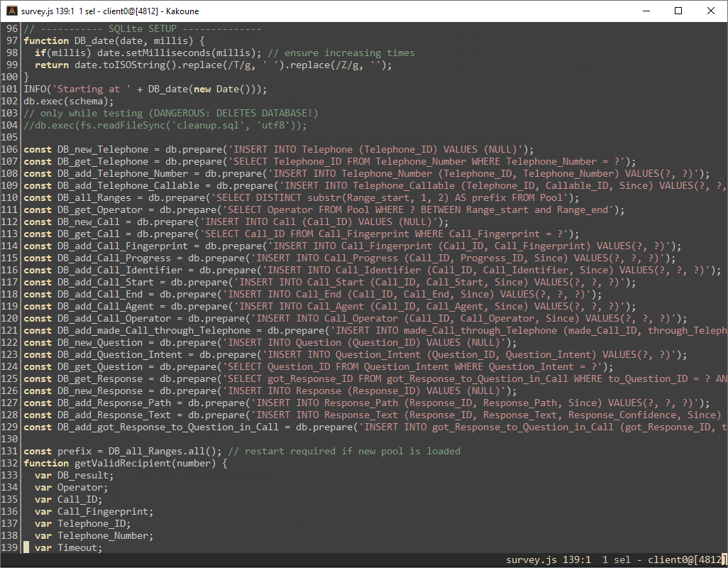Click DB_add_Call_Fingerprint on line 114

[x=123, y=246]
